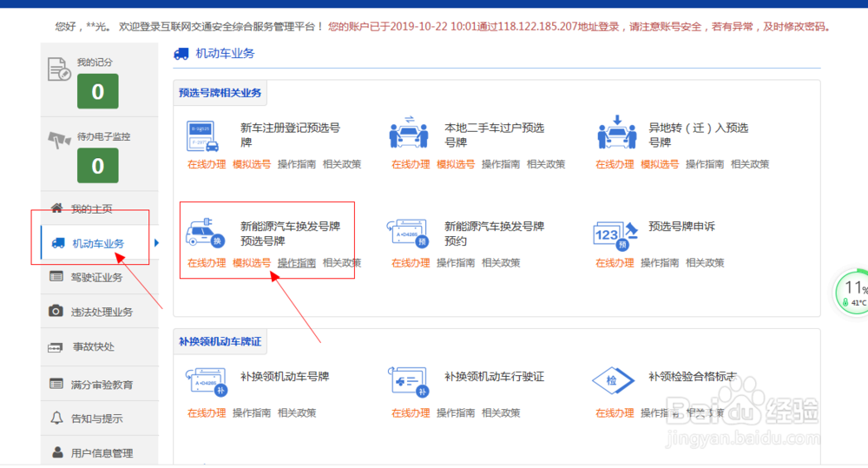Click the icon beside 事故快处

click(56, 347)
